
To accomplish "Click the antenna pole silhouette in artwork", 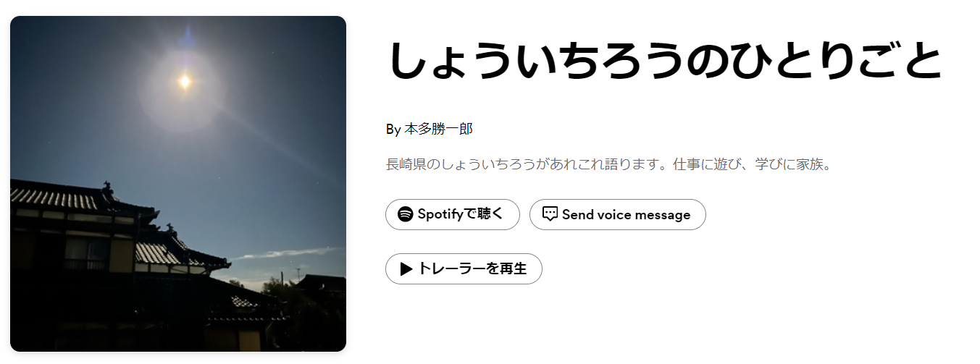I will pos(298,274).
